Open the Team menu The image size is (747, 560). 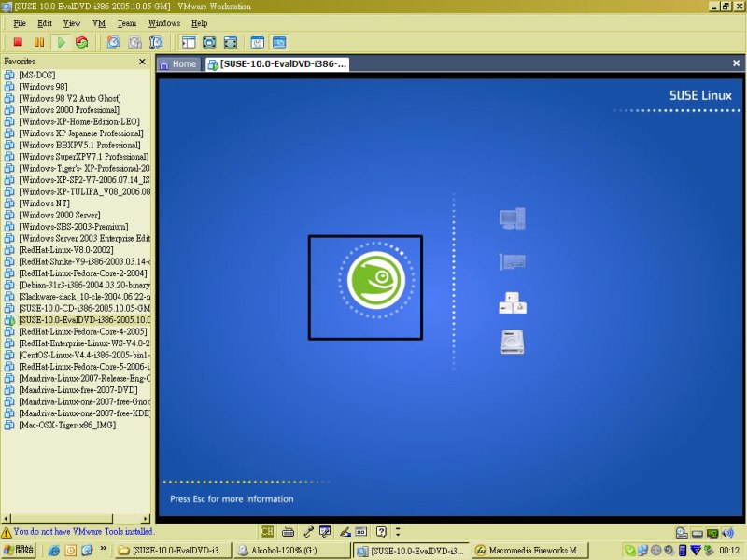[127, 23]
